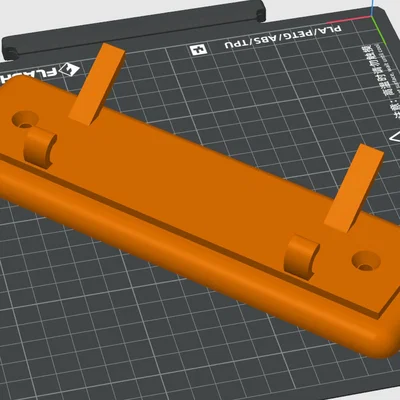
Task: Click the right curved clip on model
Action: pyautogui.click(x=302, y=257)
